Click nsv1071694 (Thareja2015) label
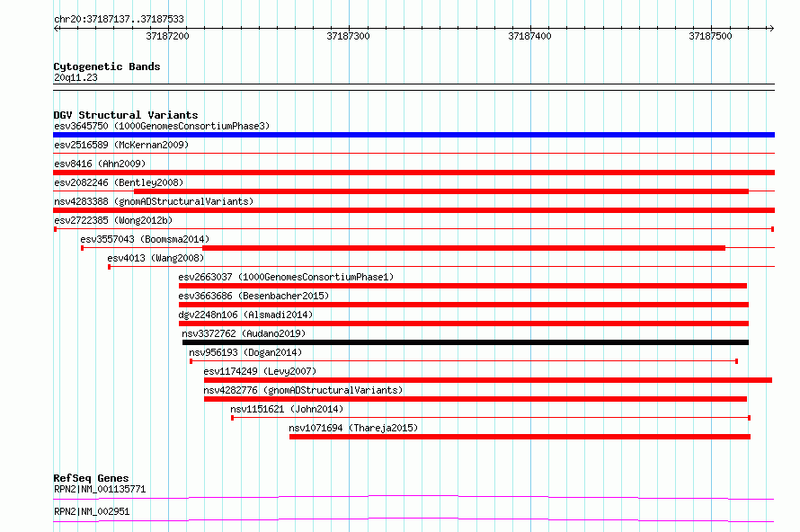Viewport: 800px width, 532px height. pos(353,428)
